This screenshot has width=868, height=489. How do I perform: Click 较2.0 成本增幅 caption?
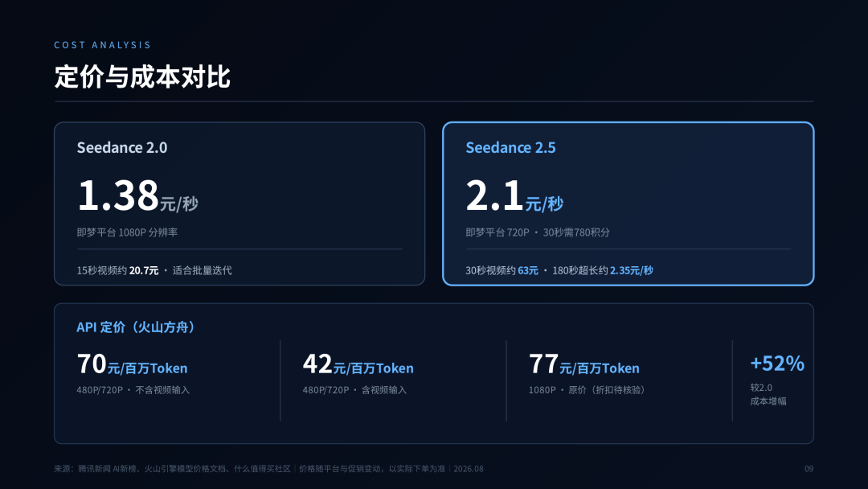coord(768,394)
